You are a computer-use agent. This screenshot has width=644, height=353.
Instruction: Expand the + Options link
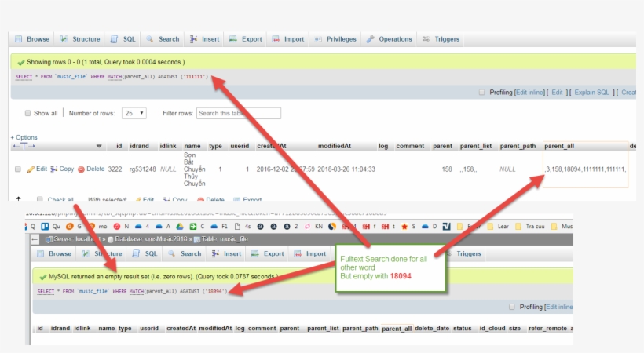pos(24,137)
